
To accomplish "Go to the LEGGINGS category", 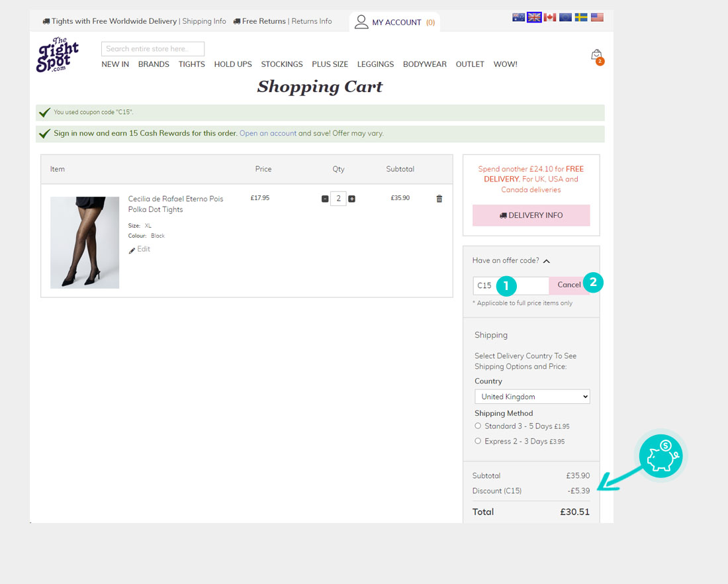I will click(x=376, y=64).
